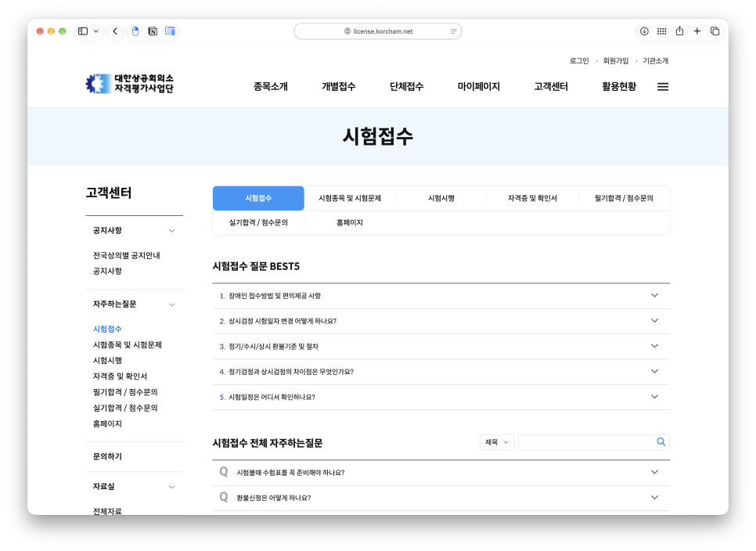Screen dimensions: 756x551
Task: Open 전체자료 in sidebar
Action: [x=107, y=511]
